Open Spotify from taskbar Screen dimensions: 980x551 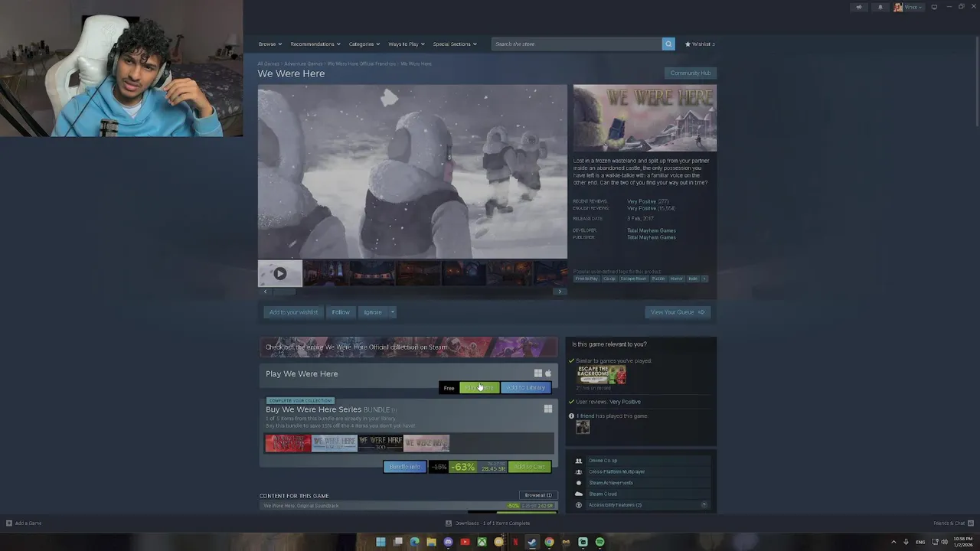click(x=599, y=542)
